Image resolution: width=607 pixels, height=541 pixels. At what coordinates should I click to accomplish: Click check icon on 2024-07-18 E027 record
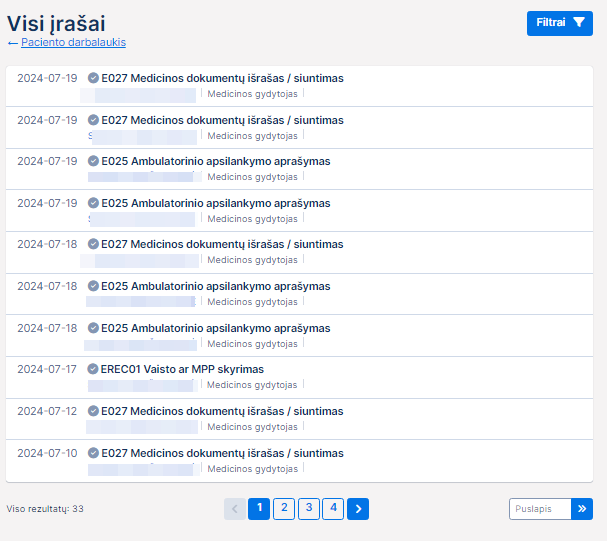pyautogui.click(x=93, y=244)
